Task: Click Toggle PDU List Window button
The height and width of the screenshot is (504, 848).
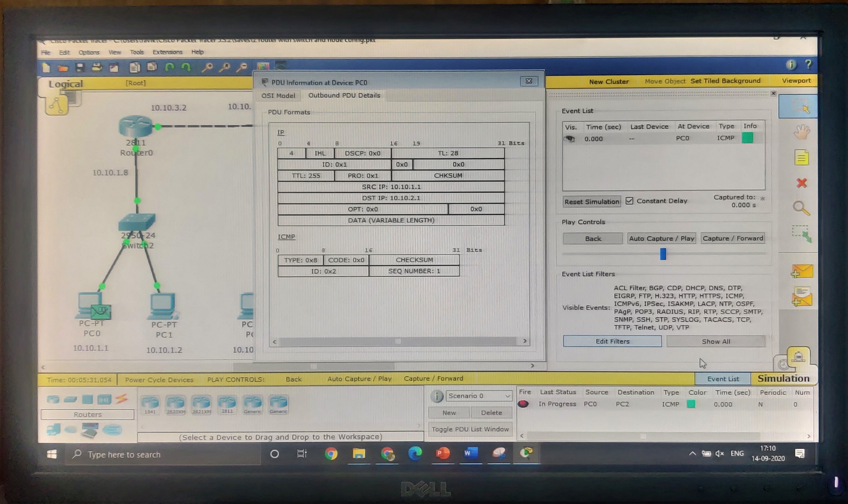Action: tap(470, 429)
